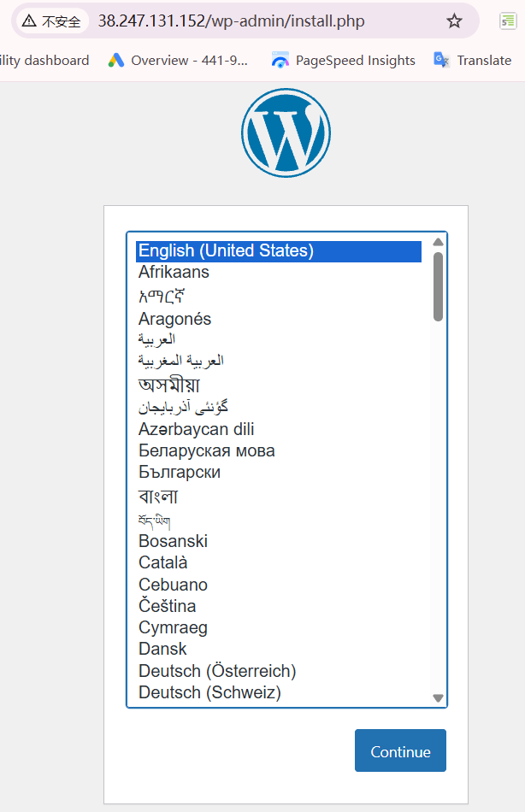
Task: Select the བོད་ཡིག Tibetan language option
Action: (279, 520)
